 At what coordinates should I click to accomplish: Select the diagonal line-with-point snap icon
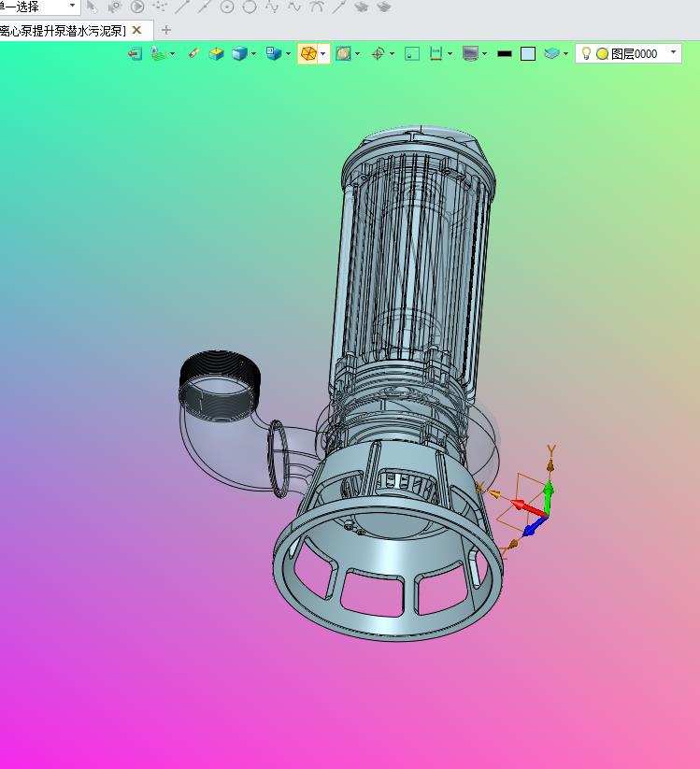pos(339,7)
